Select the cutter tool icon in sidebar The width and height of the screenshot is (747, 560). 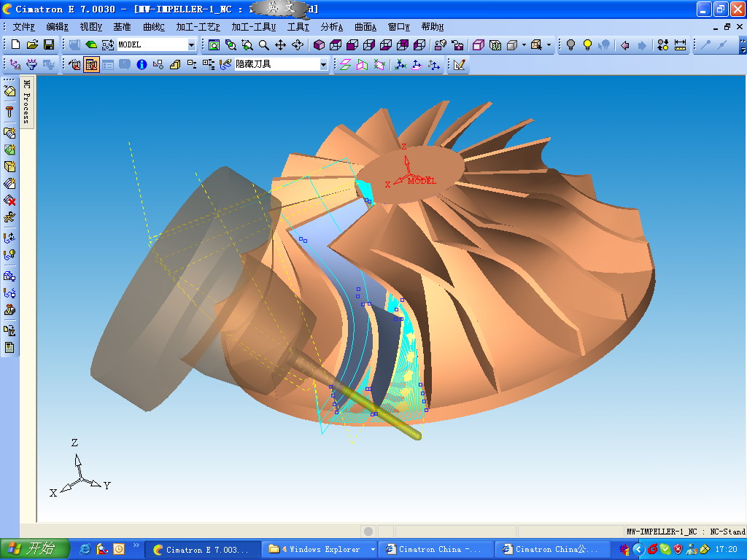9,112
